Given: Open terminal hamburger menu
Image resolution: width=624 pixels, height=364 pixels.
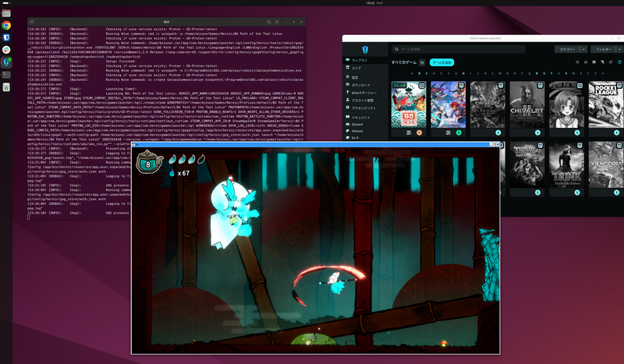Looking at the screenshot, I should 277,22.
